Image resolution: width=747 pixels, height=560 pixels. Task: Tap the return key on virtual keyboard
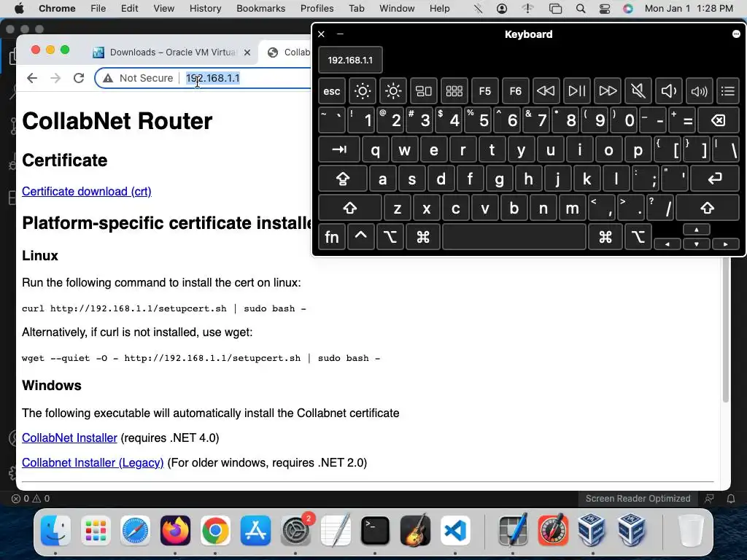coord(715,179)
